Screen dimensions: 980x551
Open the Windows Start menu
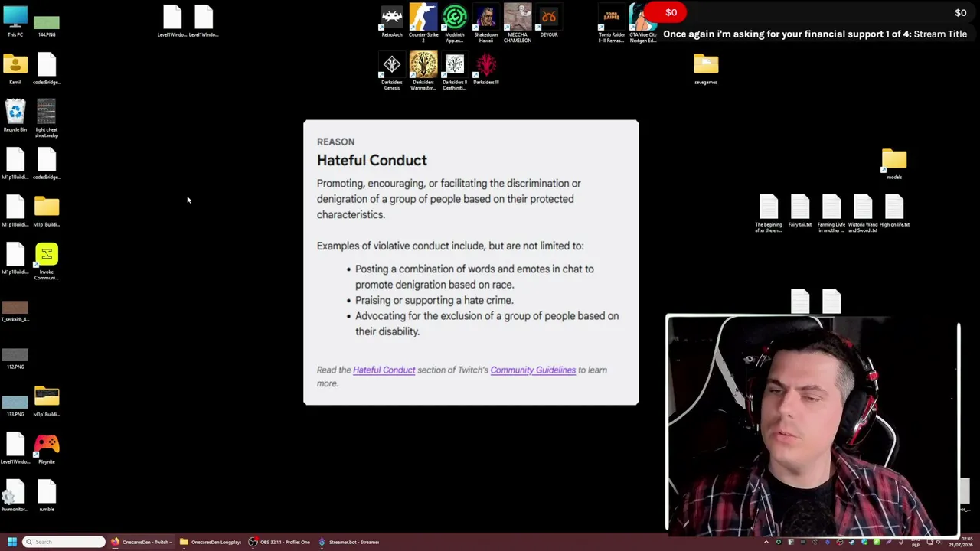tap(11, 542)
